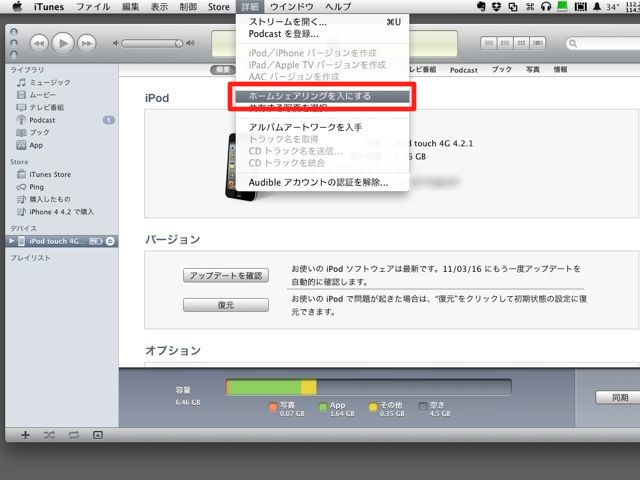Click the headphones icon in menu bar
This screenshot has height=480, width=640.
pos(546,7)
